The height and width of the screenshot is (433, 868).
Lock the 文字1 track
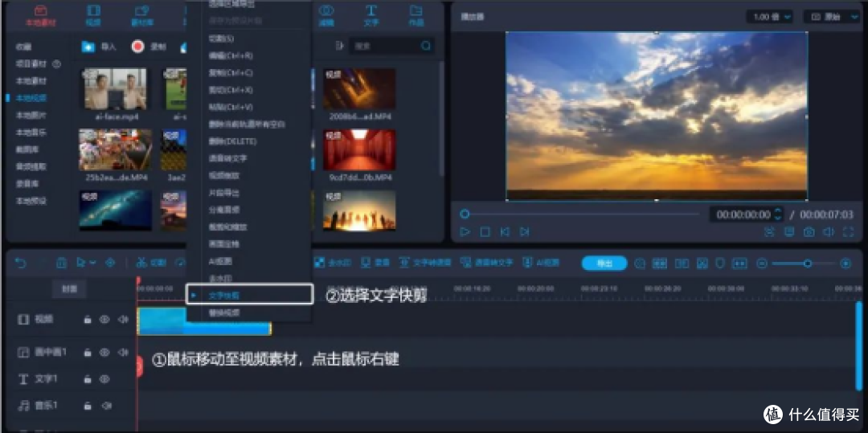[x=87, y=379]
